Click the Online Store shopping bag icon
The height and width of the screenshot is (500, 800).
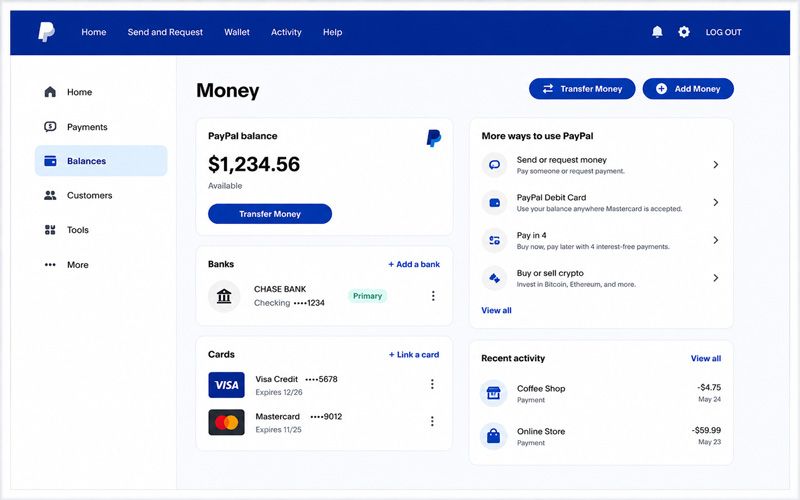493,436
